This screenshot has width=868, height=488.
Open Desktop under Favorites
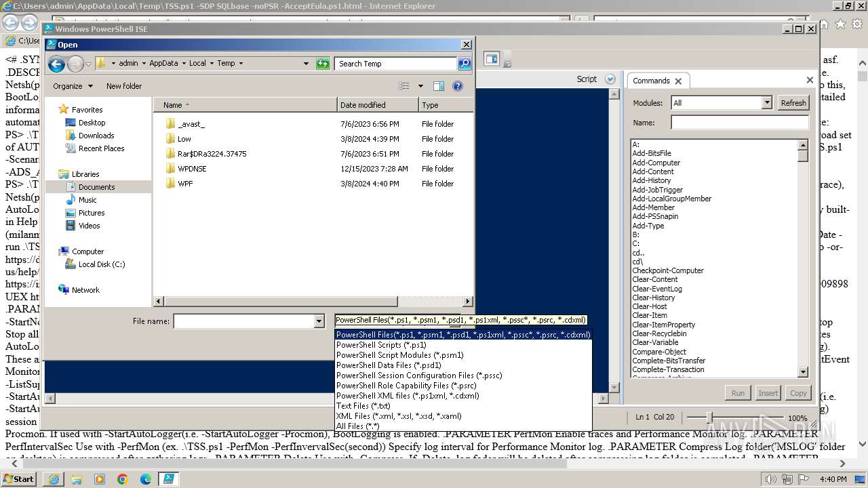coord(92,123)
